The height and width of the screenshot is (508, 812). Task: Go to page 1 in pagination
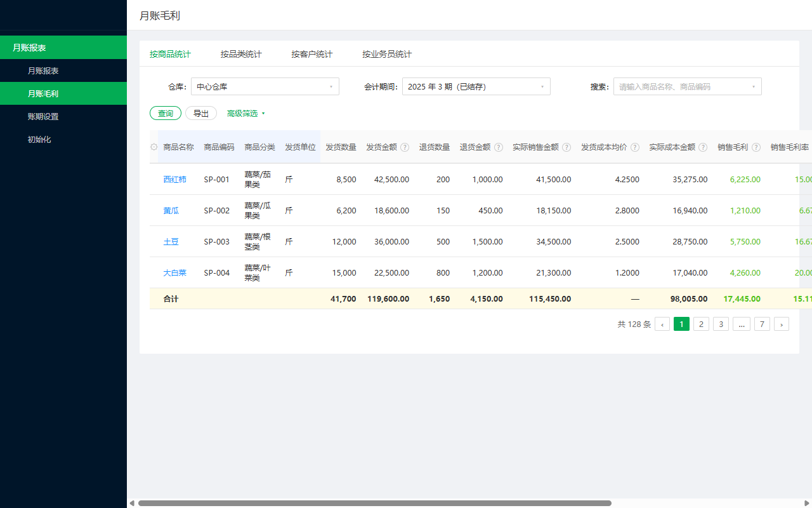(681, 324)
